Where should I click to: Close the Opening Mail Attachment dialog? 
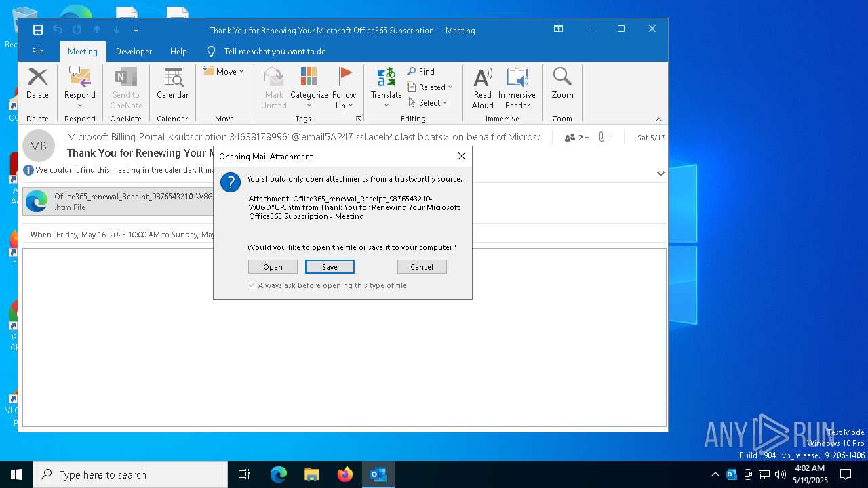tap(462, 156)
